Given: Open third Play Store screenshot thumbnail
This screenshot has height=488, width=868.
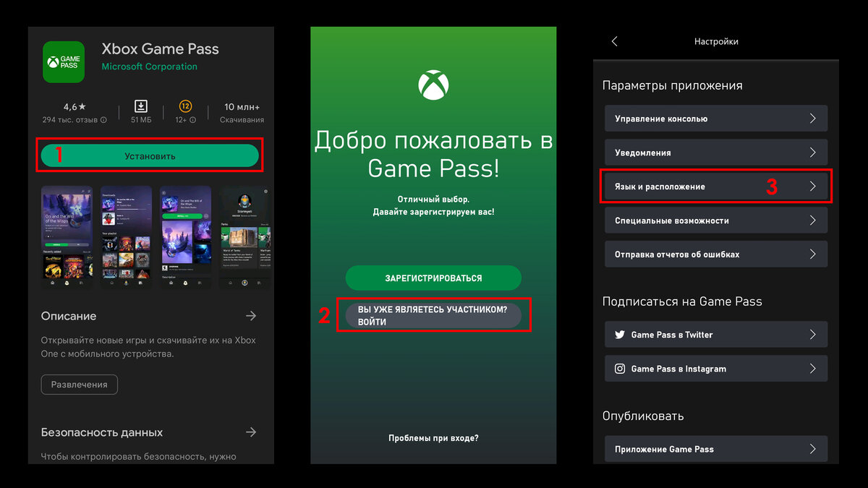Looking at the screenshot, I should (185, 238).
